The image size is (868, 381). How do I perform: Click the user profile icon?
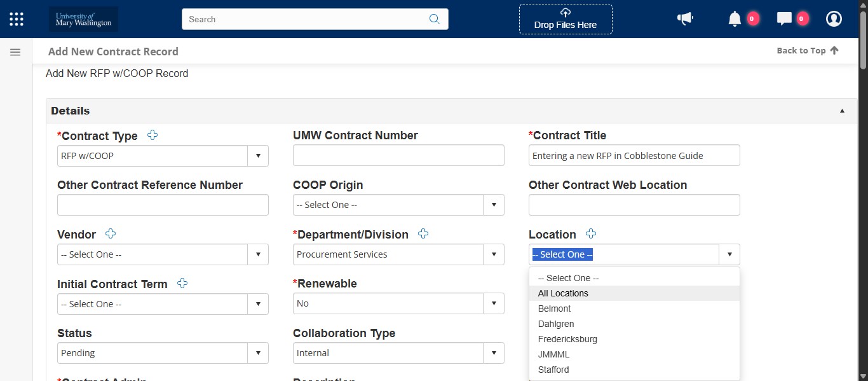(834, 19)
